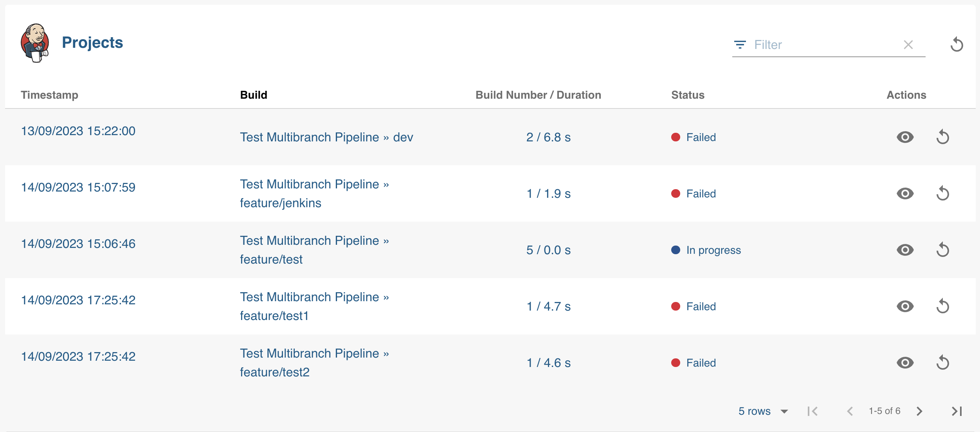View the feature/jenkins build via the eye icon
Image resolution: width=980 pixels, height=432 pixels.
(905, 193)
